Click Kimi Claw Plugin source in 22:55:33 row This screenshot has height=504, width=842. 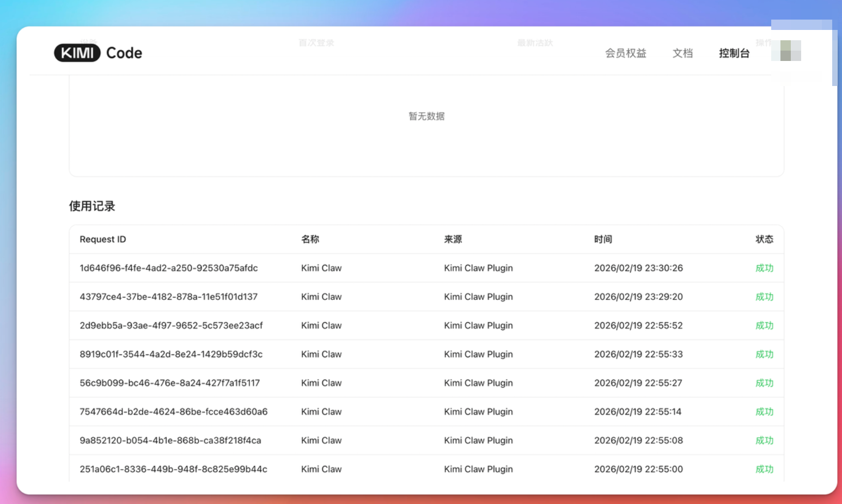click(478, 354)
